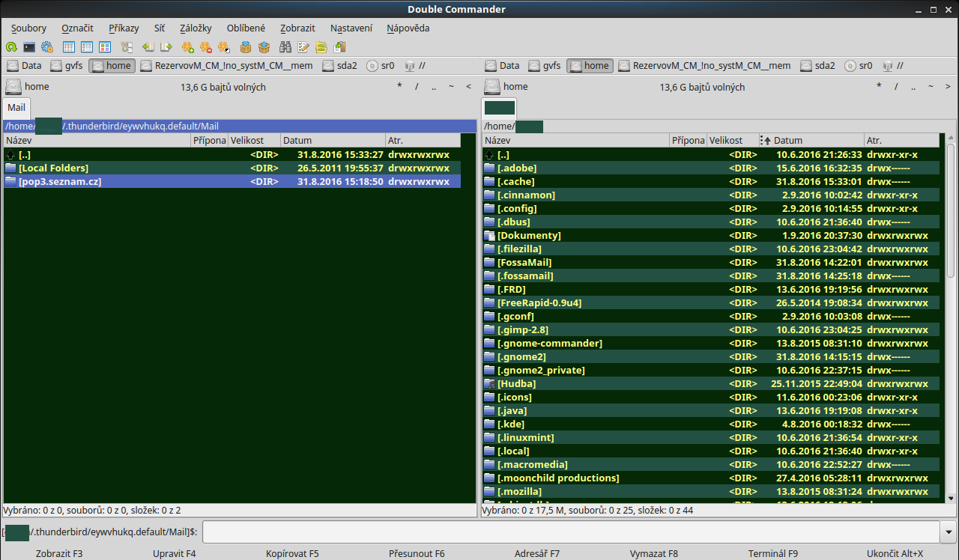Select gvfs drive in right drive bar
959x560 pixels.
pyautogui.click(x=545, y=66)
